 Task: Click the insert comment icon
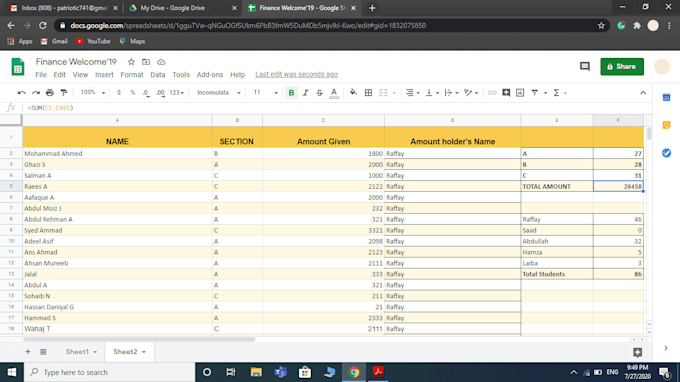[506, 93]
